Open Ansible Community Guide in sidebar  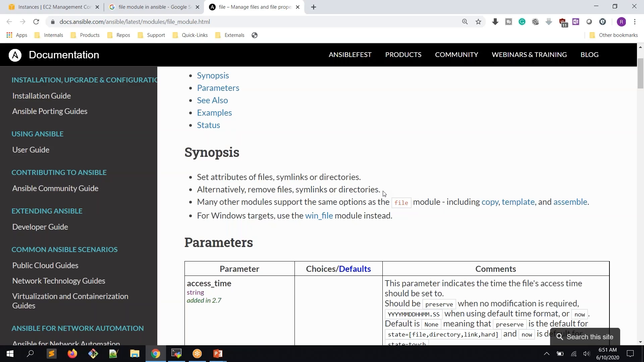[x=55, y=188]
